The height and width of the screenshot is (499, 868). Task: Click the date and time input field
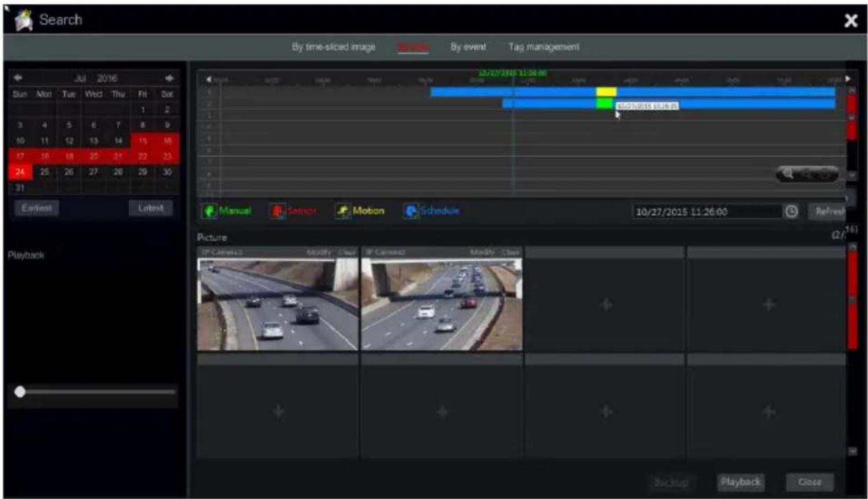(x=707, y=212)
